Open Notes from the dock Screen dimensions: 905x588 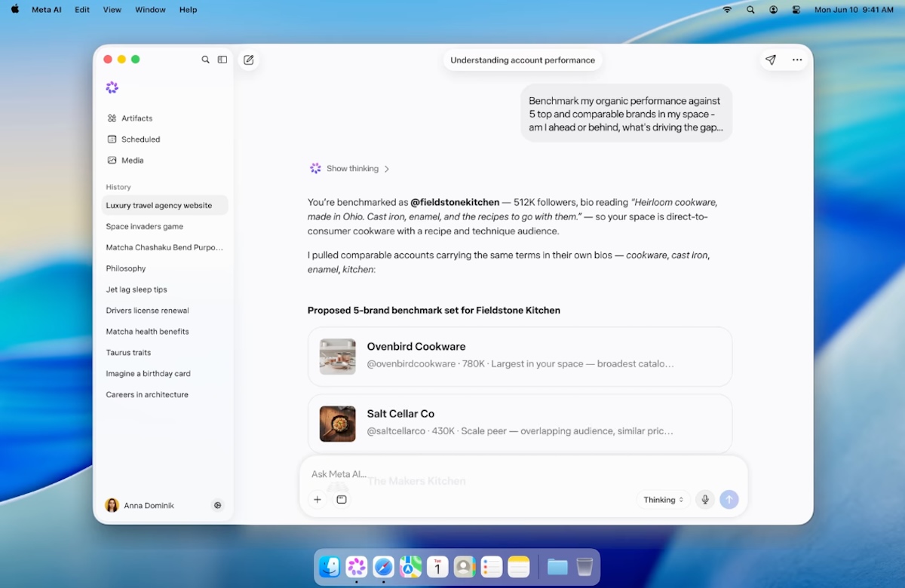click(x=519, y=567)
